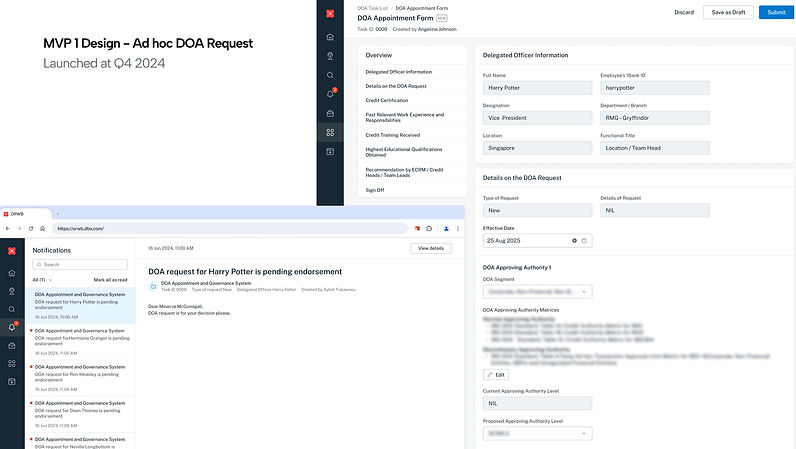Click the Full Name field
The width and height of the screenshot is (796, 449).
pos(537,88)
